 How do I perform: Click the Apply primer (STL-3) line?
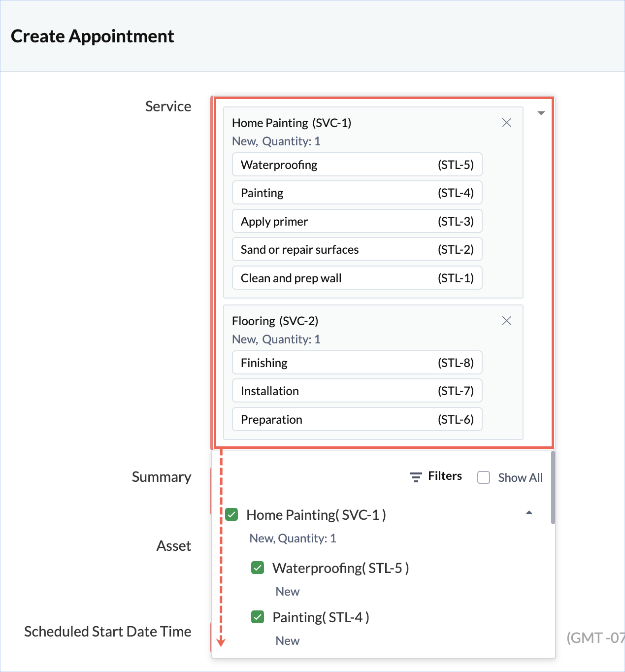click(x=357, y=221)
